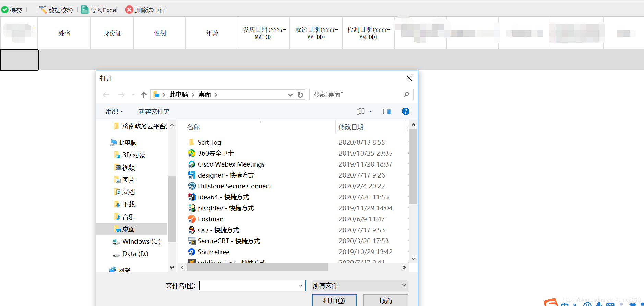Sort by 修改日期 column header

click(351, 127)
